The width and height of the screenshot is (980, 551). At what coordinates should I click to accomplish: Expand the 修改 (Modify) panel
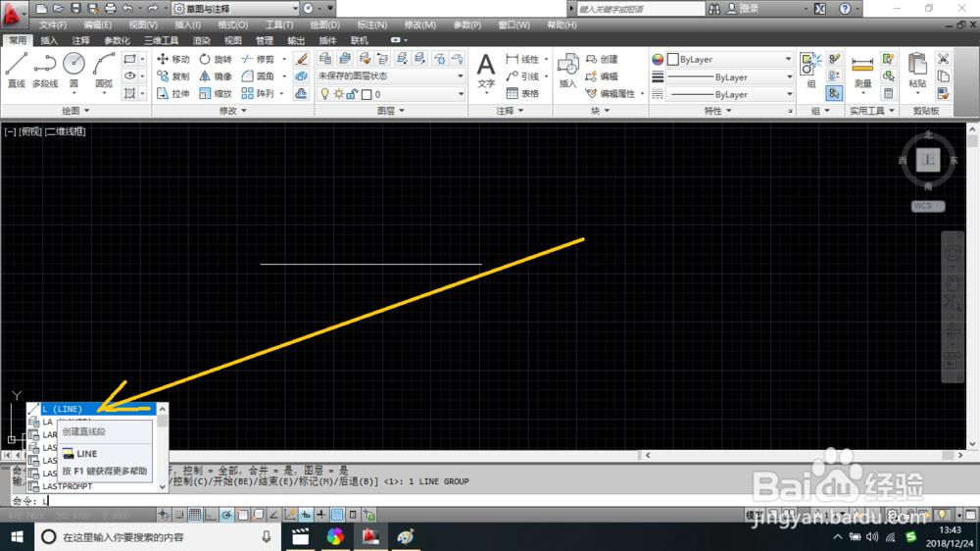click(x=232, y=111)
